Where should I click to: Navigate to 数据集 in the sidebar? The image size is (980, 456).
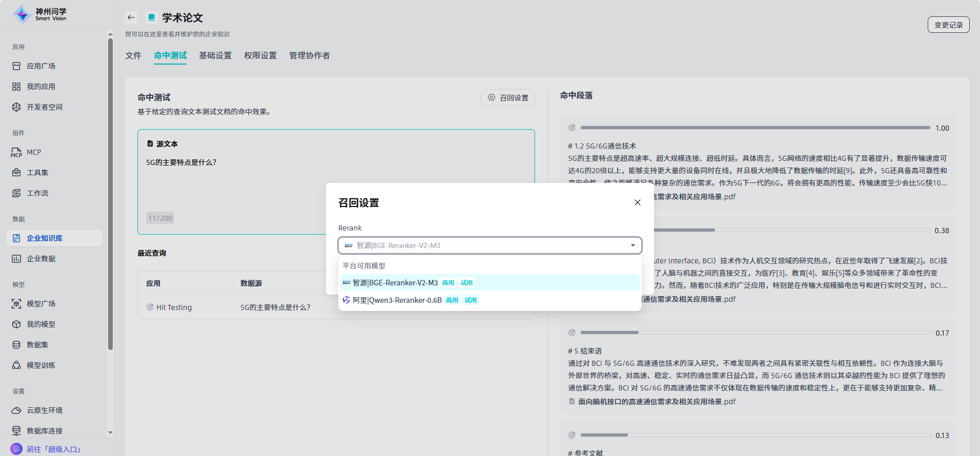tap(37, 345)
